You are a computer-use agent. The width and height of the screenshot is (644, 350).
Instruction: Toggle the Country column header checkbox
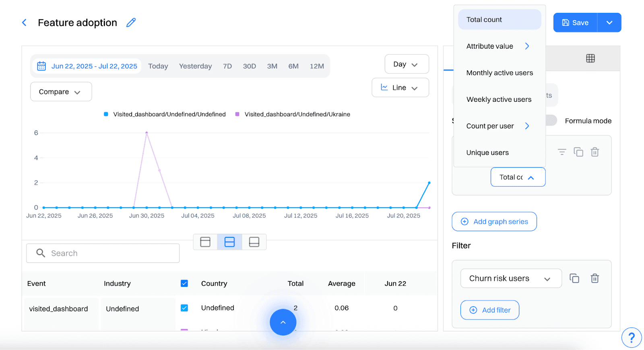coord(184,283)
